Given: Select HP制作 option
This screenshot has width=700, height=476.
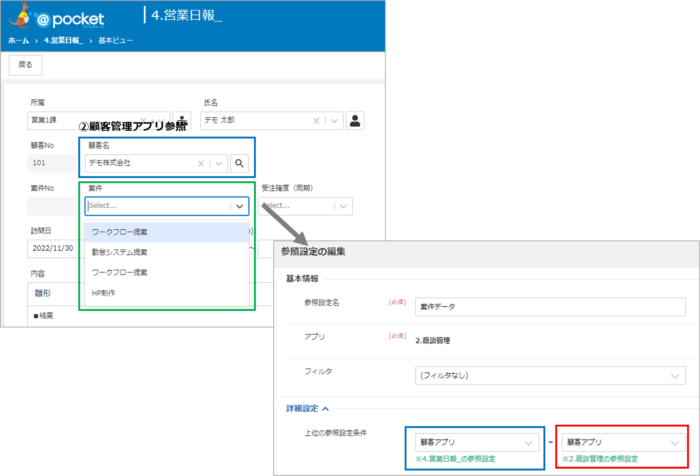Looking at the screenshot, I should coord(167,293).
